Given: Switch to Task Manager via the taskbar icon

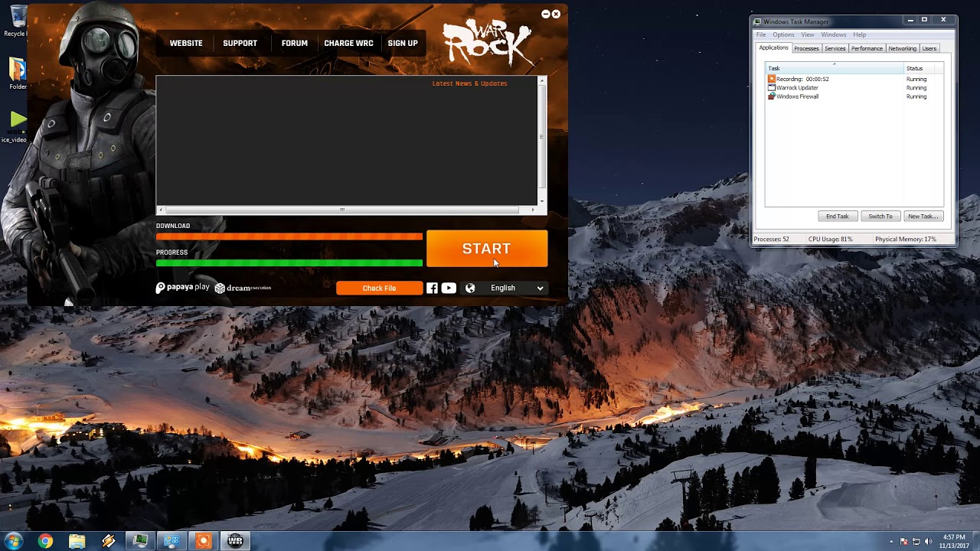Looking at the screenshot, I should pyautogui.click(x=140, y=541).
